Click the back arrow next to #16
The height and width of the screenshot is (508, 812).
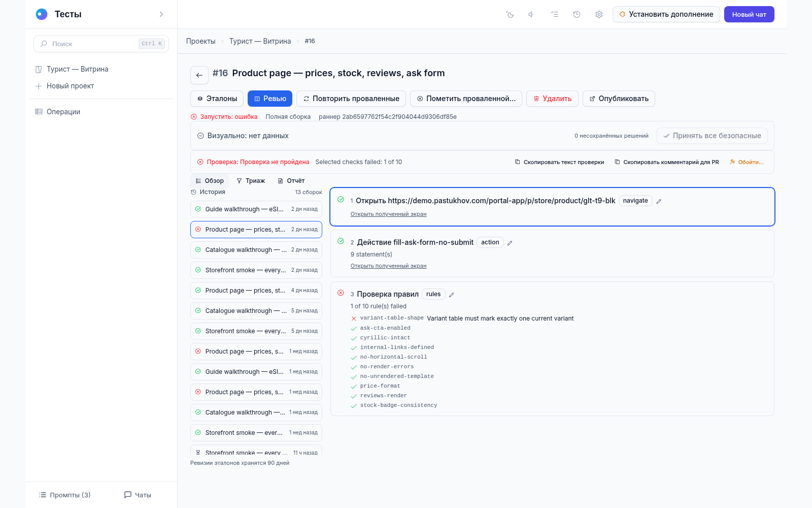tap(199, 75)
